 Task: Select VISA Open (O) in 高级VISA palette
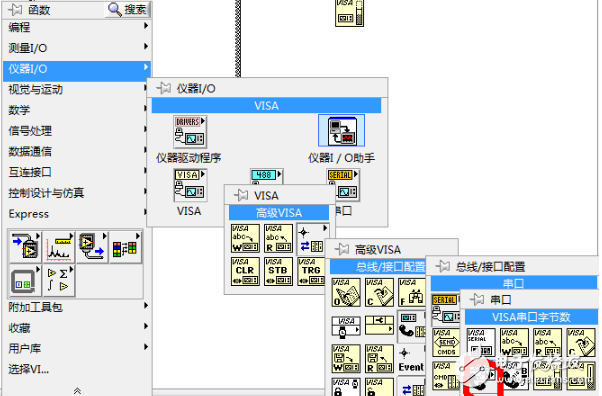click(346, 293)
